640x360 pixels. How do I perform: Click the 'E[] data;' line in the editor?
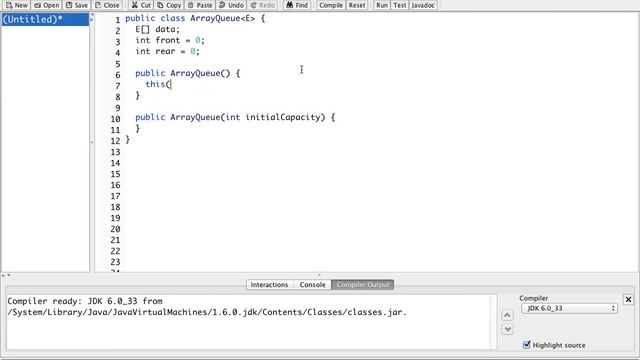(x=157, y=29)
